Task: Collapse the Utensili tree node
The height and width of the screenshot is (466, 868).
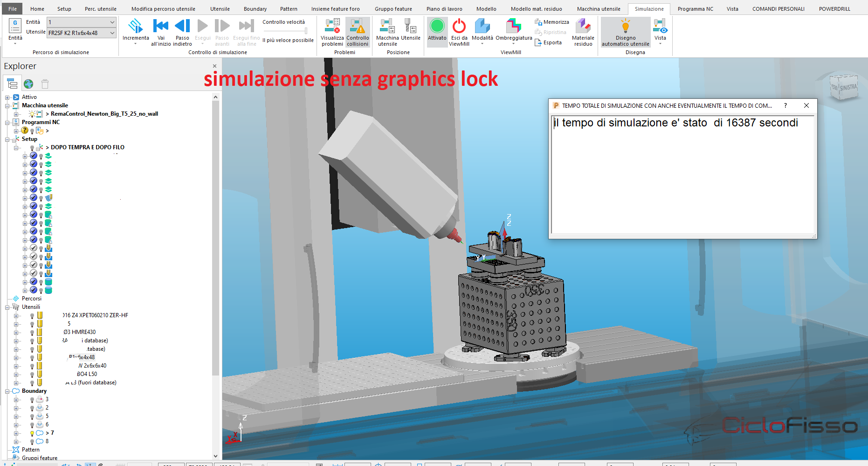Action: 7,307
